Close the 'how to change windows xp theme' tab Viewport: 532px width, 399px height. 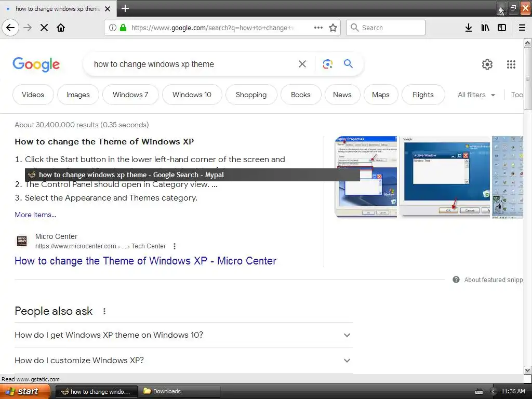click(x=107, y=9)
